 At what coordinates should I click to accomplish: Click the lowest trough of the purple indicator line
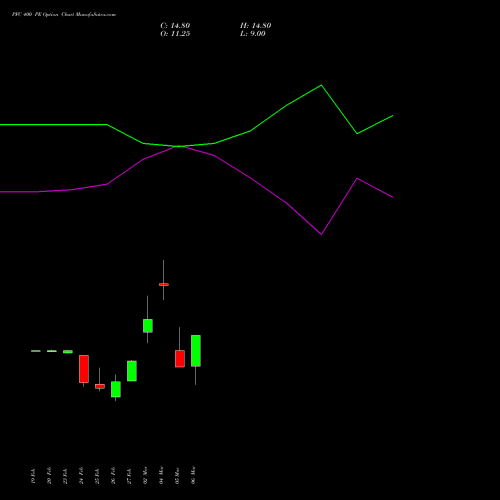click(x=321, y=234)
